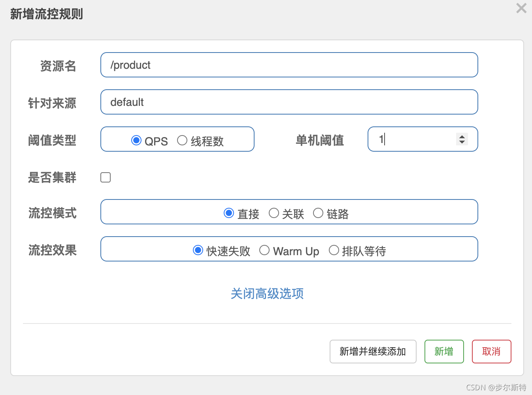Choose 链路 flow control mode
The image size is (532, 395).
318,213
